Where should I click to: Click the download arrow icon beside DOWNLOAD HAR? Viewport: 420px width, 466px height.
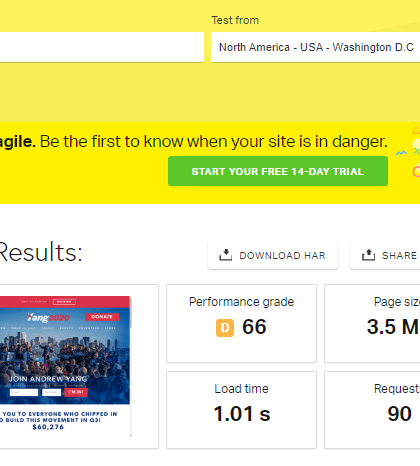point(225,255)
